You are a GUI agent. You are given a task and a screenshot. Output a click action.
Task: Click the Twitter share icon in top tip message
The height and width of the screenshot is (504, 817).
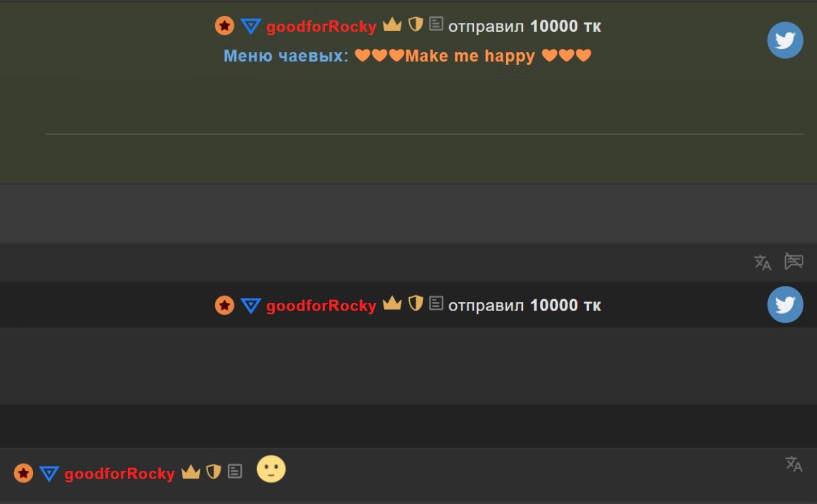(x=785, y=40)
